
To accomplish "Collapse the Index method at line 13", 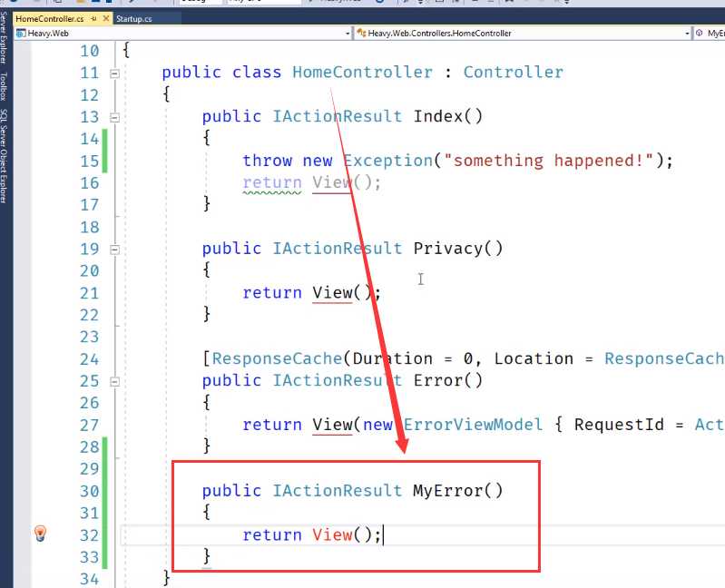I will (114, 117).
